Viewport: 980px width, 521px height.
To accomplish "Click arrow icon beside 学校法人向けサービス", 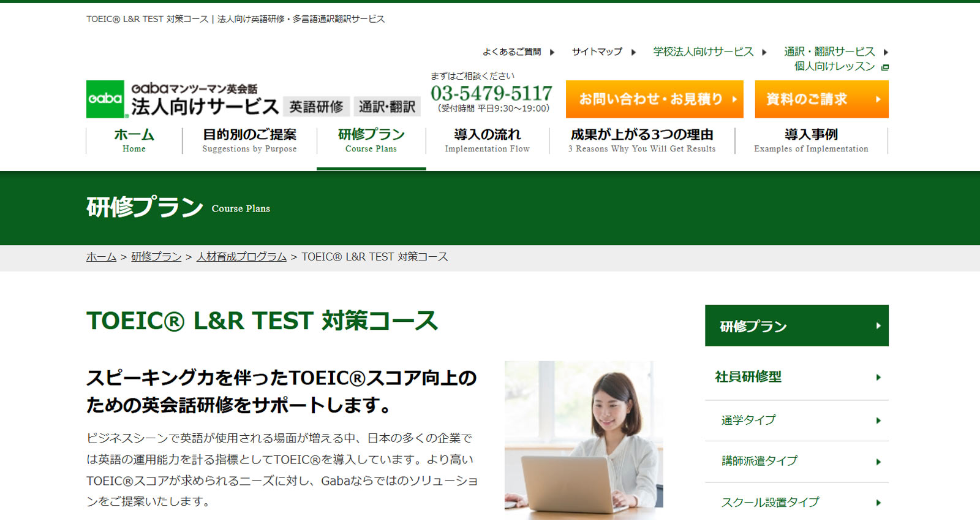I will [764, 52].
